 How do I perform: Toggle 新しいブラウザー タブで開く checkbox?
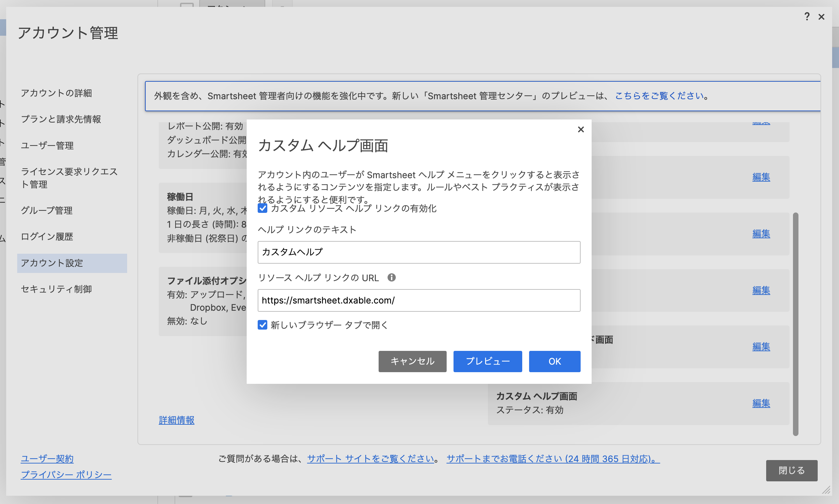pyautogui.click(x=262, y=325)
